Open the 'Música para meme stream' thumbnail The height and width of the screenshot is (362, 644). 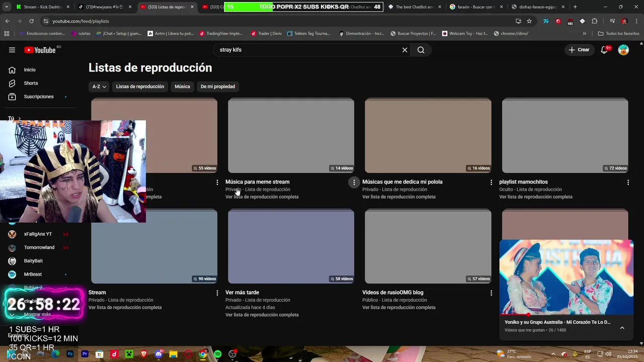click(291, 136)
